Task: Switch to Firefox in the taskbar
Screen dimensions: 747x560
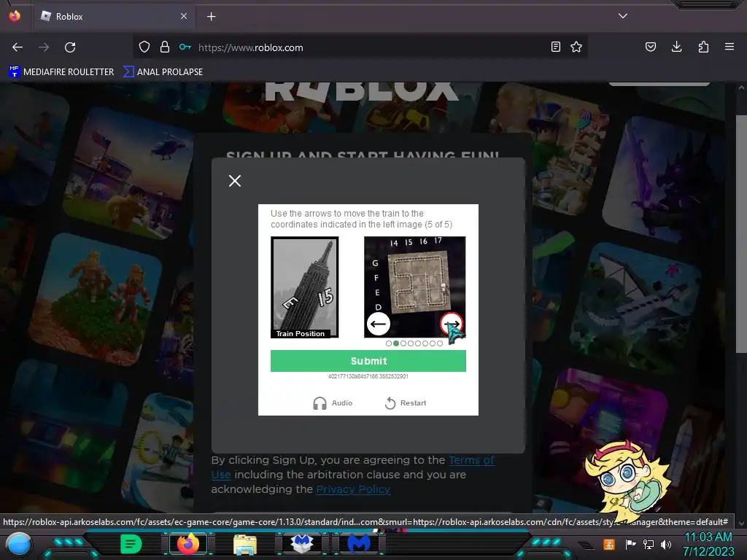Action: (x=188, y=543)
